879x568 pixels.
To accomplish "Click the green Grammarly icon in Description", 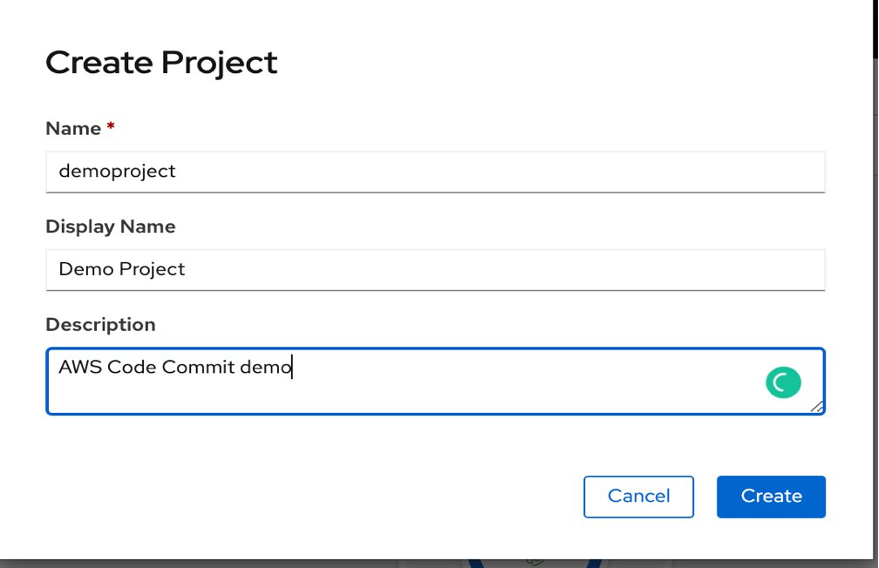I will pyautogui.click(x=783, y=382).
